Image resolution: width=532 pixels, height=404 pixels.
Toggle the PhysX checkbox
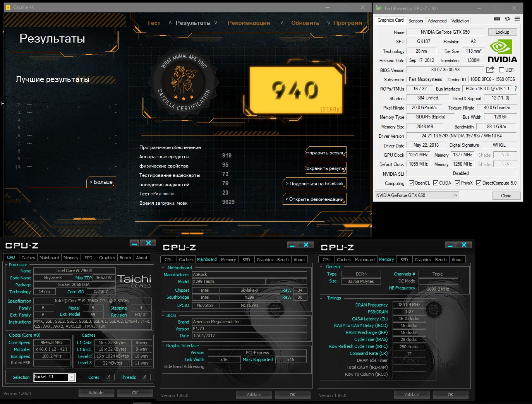pos(457,183)
